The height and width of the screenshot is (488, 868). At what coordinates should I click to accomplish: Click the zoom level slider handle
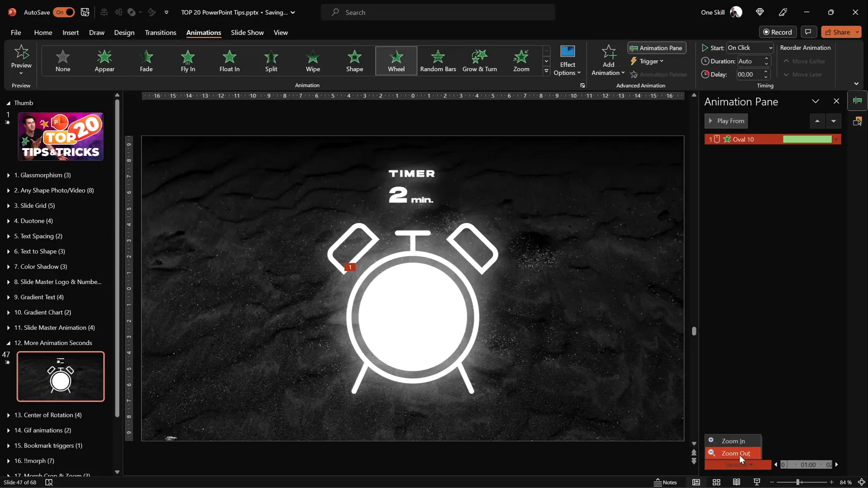click(798, 483)
